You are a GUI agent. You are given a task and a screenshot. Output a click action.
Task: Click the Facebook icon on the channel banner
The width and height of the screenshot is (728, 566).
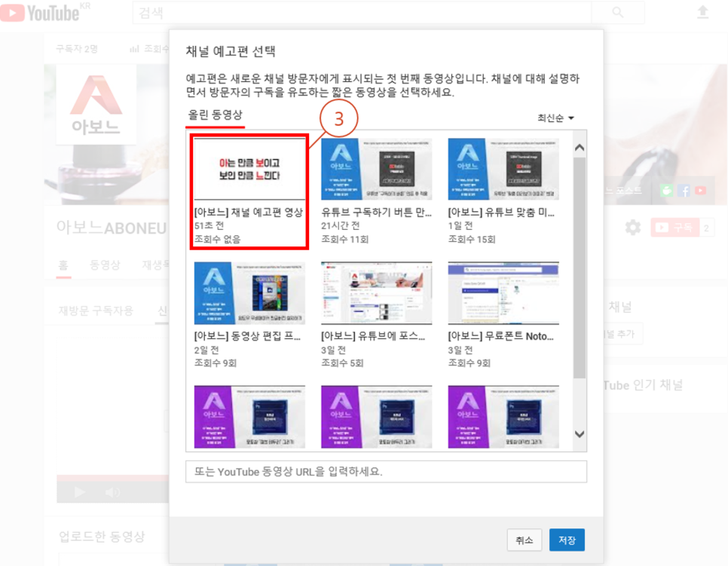click(684, 191)
